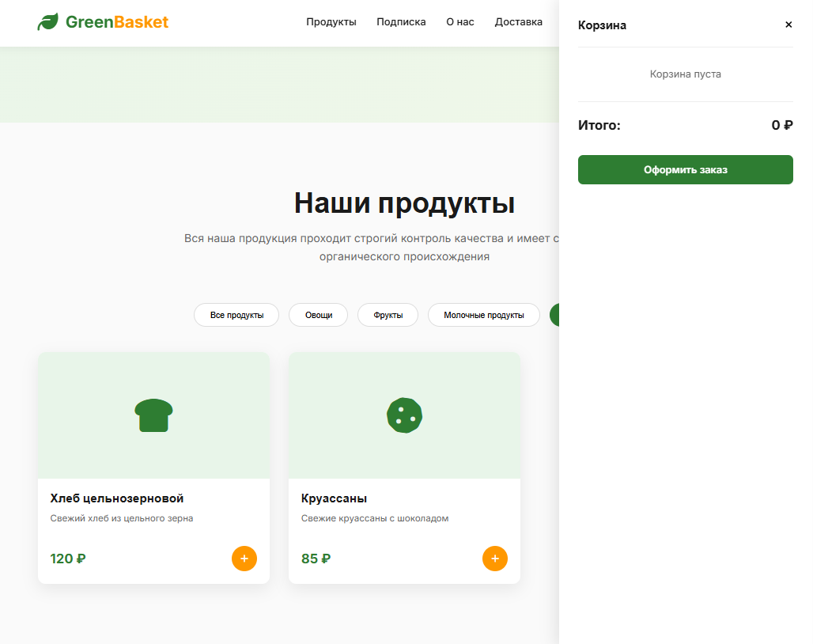Click description Свежие круассаны с шоколадом
Viewport: 813px width, 644px height.
click(x=375, y=518)
